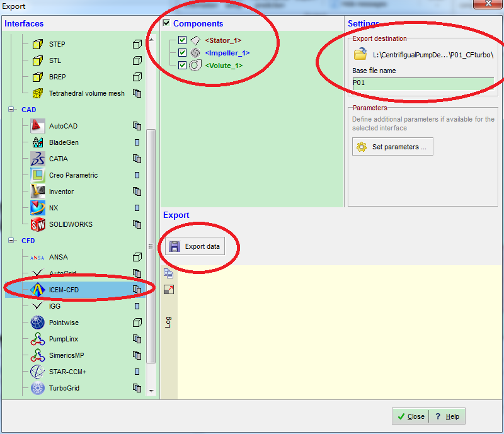This screenshot has height=434, width=504.
Task: Click the interfaces list scroll-up arrow
Action: pos(151,40)
